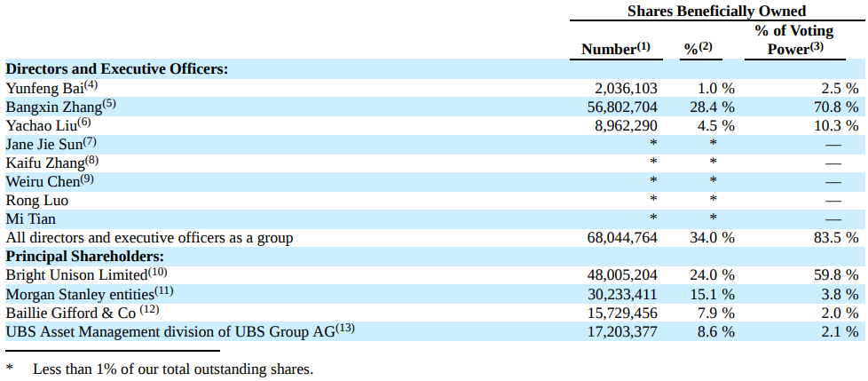Click Directors and Executive Officers heading
The image size is (868, 381).
tap(117, 69)
